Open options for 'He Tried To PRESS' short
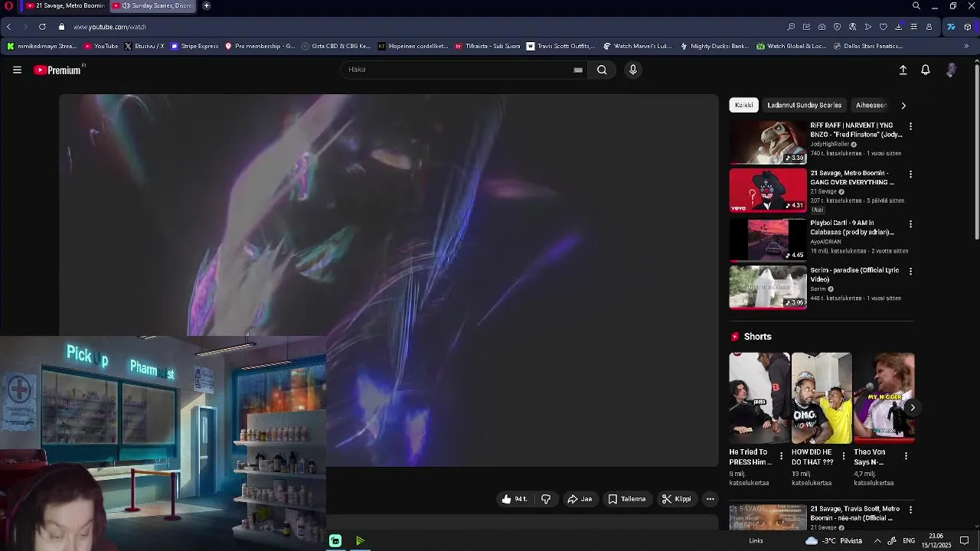The image size is (980, 551). [781, 456]
